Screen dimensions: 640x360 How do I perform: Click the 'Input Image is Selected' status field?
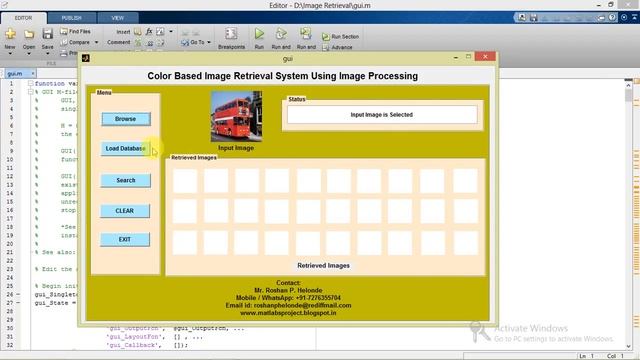click(382, 115)
